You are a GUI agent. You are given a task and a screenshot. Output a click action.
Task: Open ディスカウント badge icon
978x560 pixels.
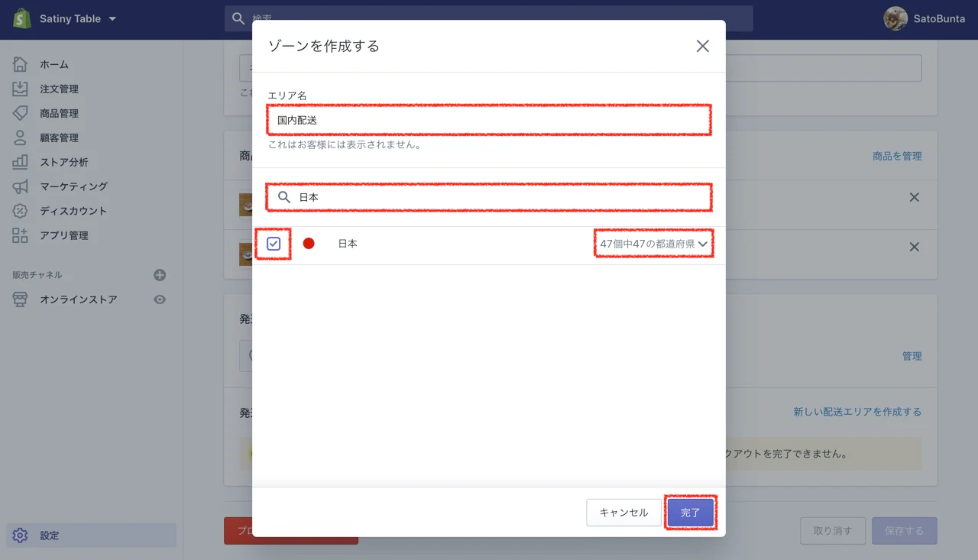[20, 211]
